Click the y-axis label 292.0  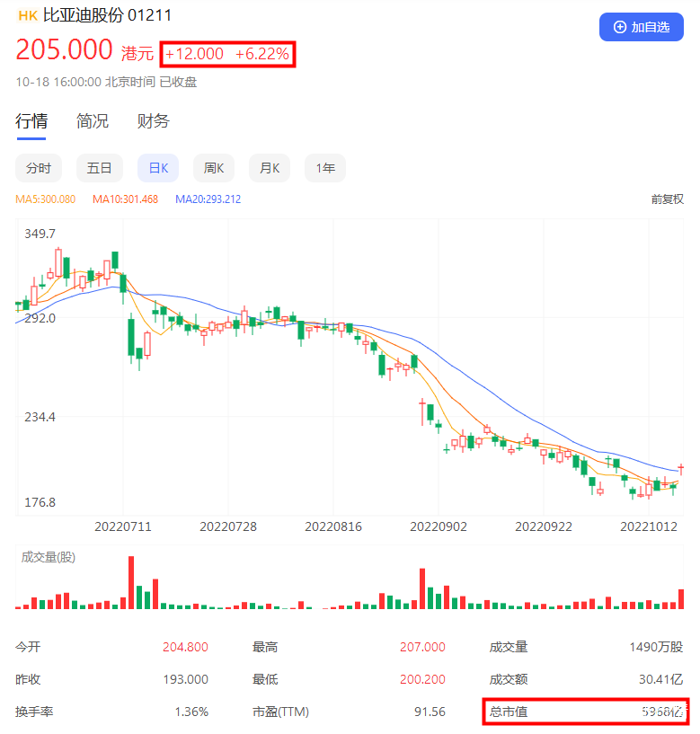(x=40, y=318)
